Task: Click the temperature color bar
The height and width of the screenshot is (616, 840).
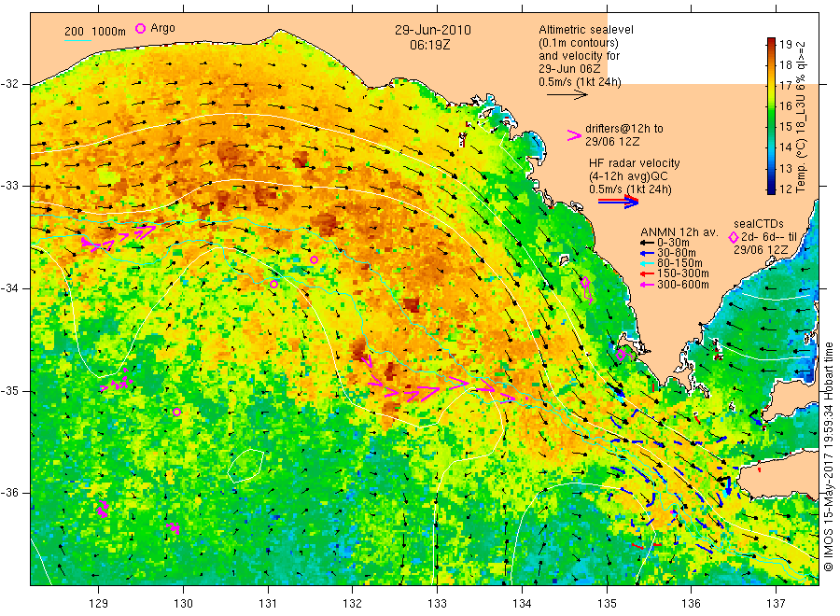Action: coord(771,116)
